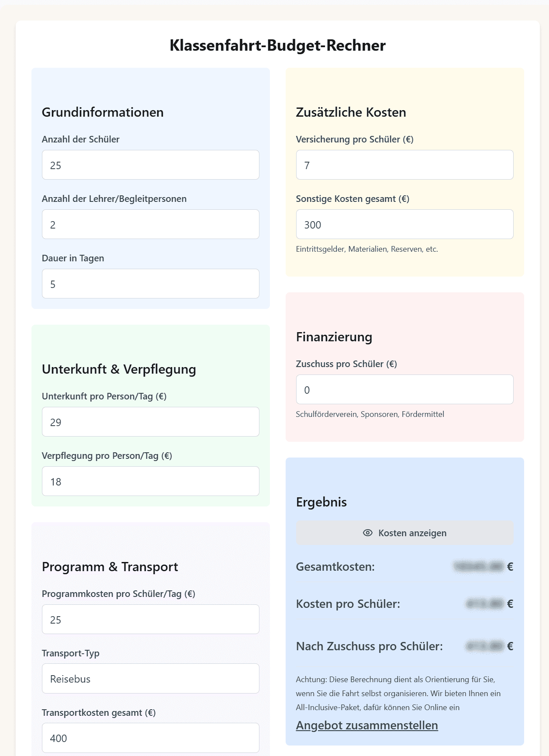Select the Verpflegung pro Person/Tag field
Viewport: 549px width, 756px height.
(150, 481)
